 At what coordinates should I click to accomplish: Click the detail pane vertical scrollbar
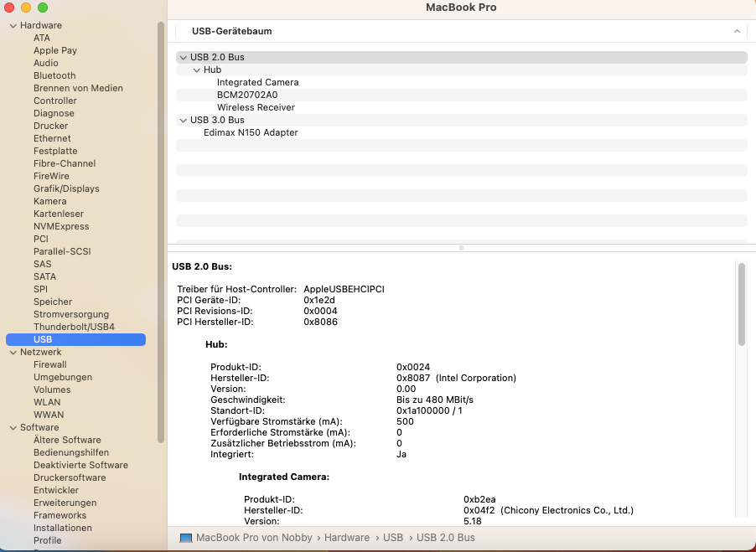tap(742, 304)
